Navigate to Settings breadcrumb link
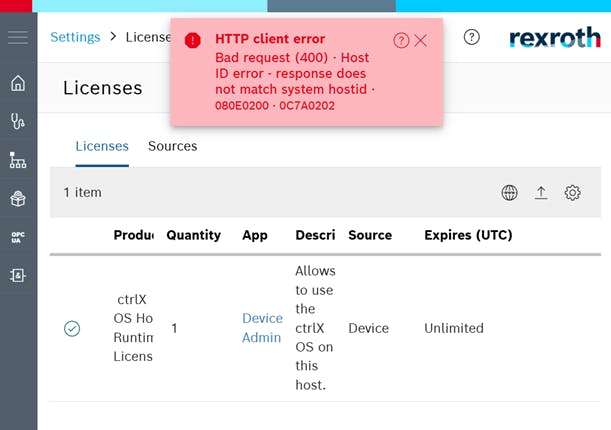 (x=75, y=37)
